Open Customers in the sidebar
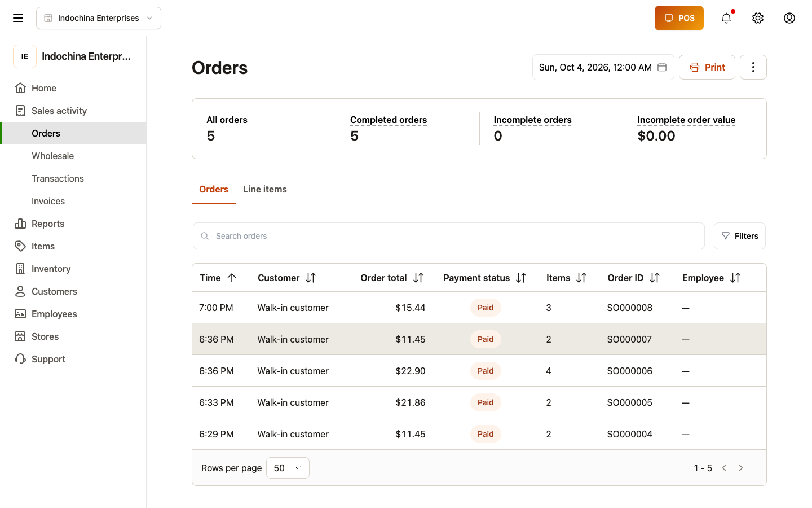Screen dimensions: 812x508 (73, 291)
